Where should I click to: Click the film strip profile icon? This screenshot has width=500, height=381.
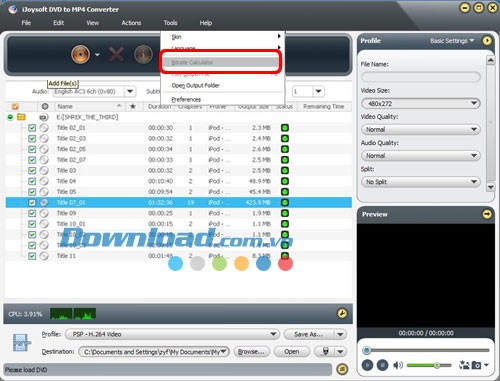[x=21, y=342]
